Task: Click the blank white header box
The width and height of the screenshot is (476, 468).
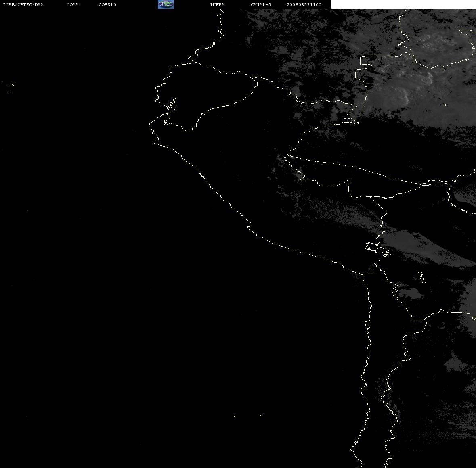Action: coord(403,4)
